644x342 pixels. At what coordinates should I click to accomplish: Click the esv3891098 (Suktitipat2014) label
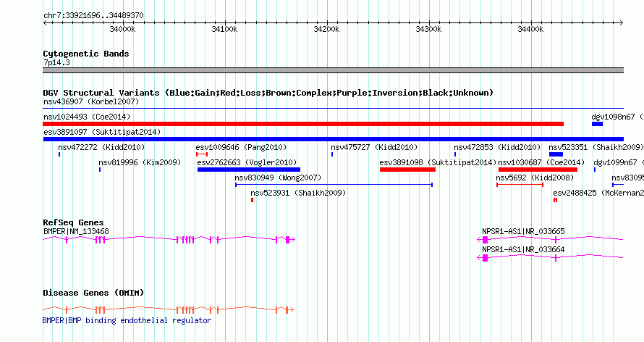pos(438,162)
